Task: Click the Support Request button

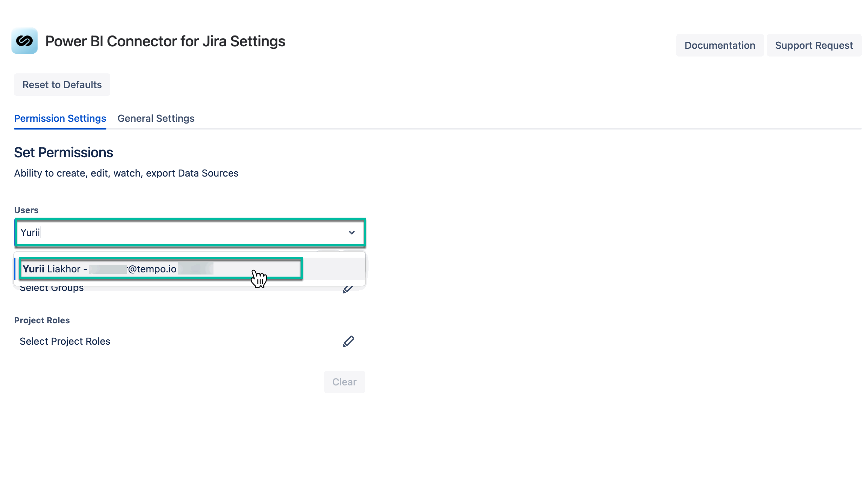Action: click(814, 45)
